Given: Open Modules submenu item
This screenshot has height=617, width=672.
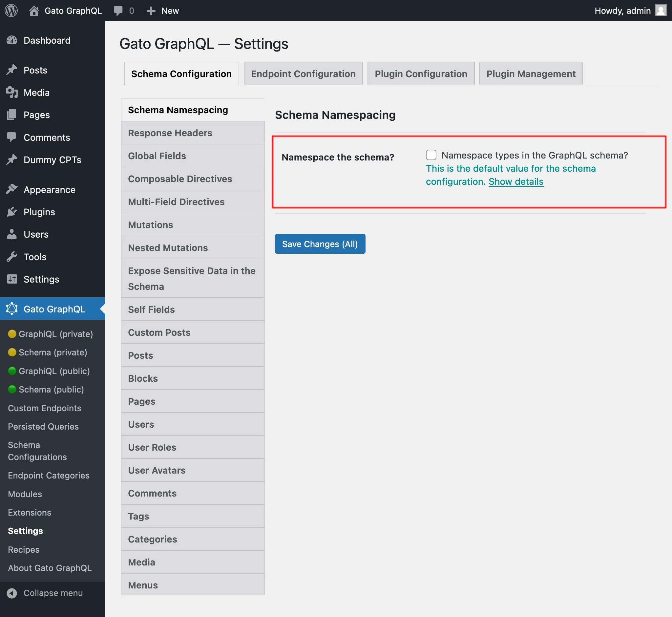Looking at the screenshot, I should click(25, 494).
